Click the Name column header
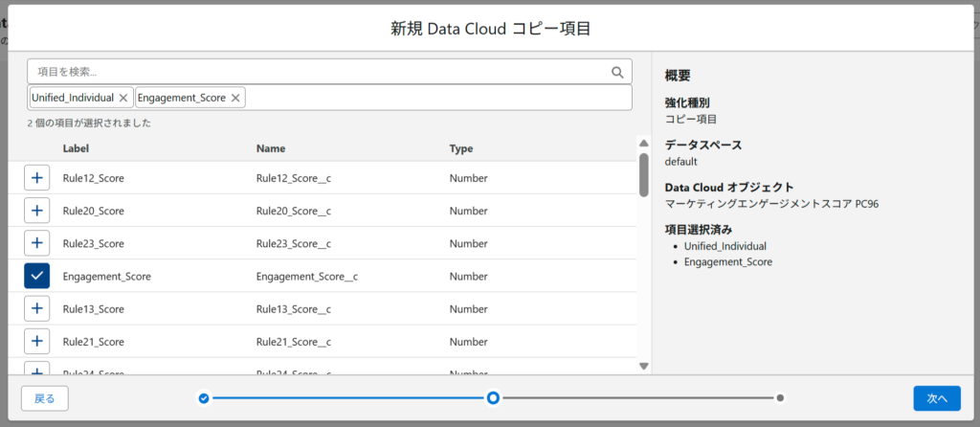The image size is (980, 427). click(271, 148)
